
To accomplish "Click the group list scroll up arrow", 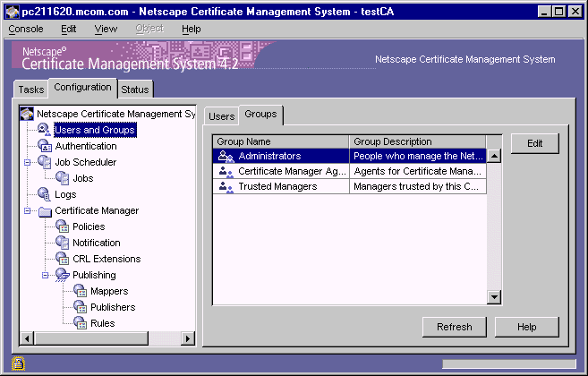I will click(x=494, y=156).
